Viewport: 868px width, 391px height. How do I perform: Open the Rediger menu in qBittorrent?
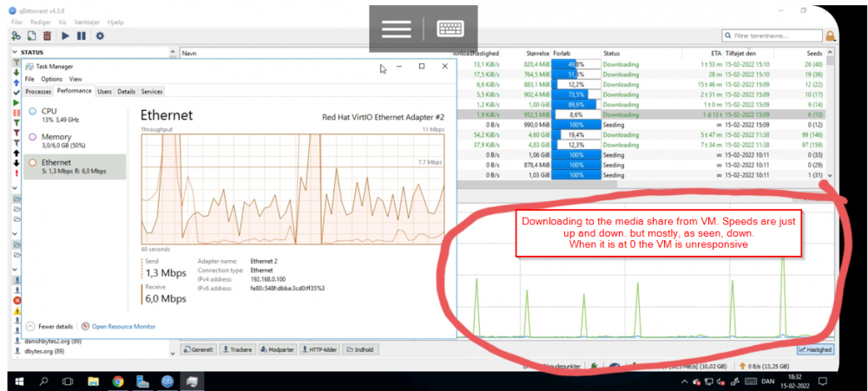click(x=41, y=23)
